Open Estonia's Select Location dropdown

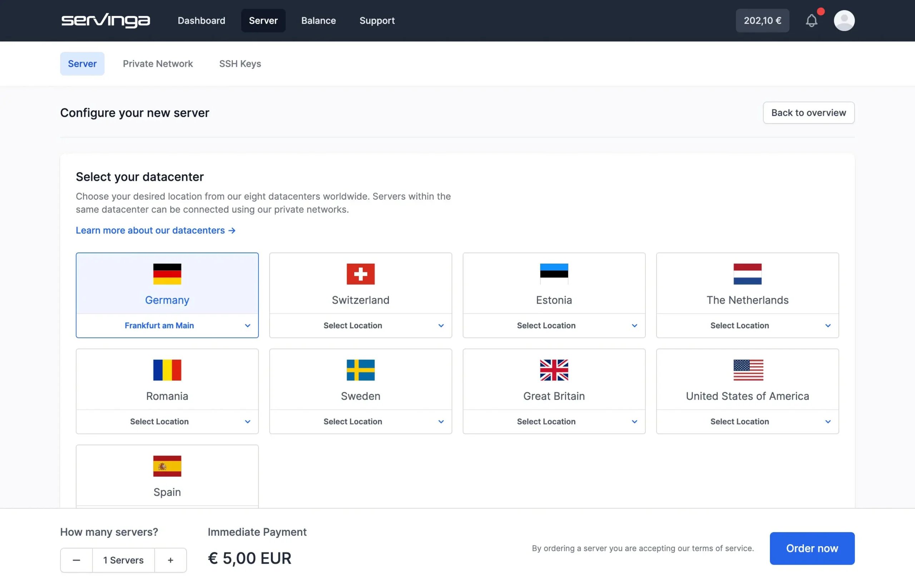[554, 326]
